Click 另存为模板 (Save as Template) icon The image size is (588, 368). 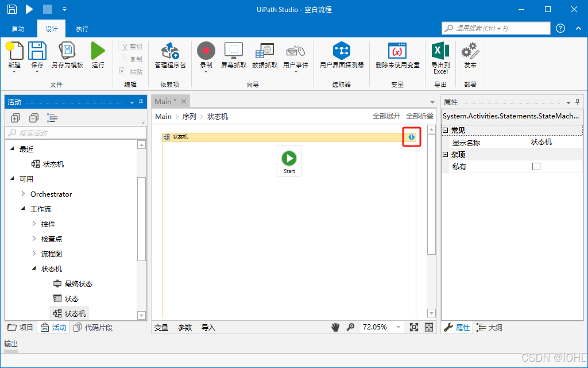[67, 51]
